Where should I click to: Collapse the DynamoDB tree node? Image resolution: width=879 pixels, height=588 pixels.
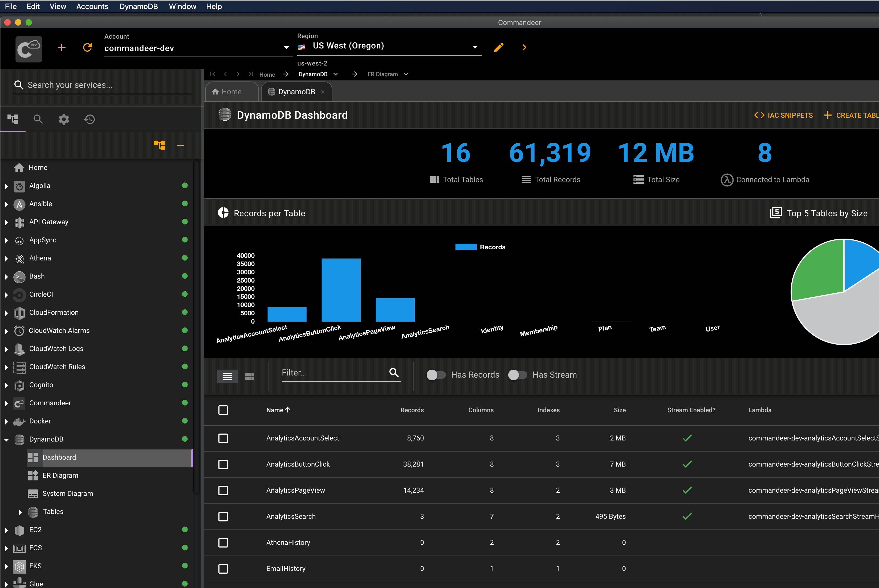pos(6,440)
